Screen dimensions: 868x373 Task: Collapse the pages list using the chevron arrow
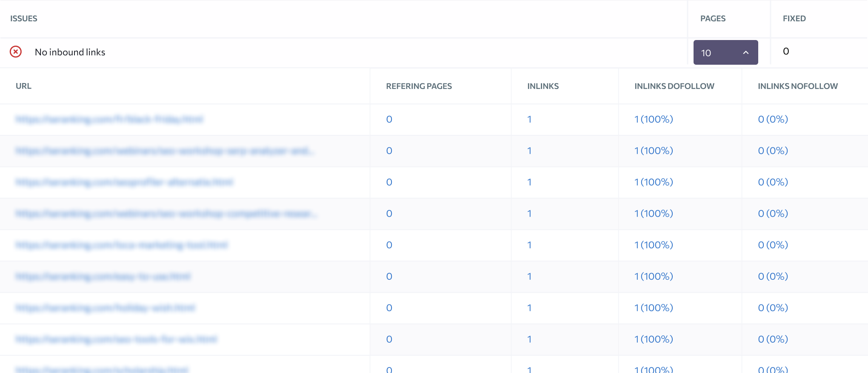[x=746, y=52]
